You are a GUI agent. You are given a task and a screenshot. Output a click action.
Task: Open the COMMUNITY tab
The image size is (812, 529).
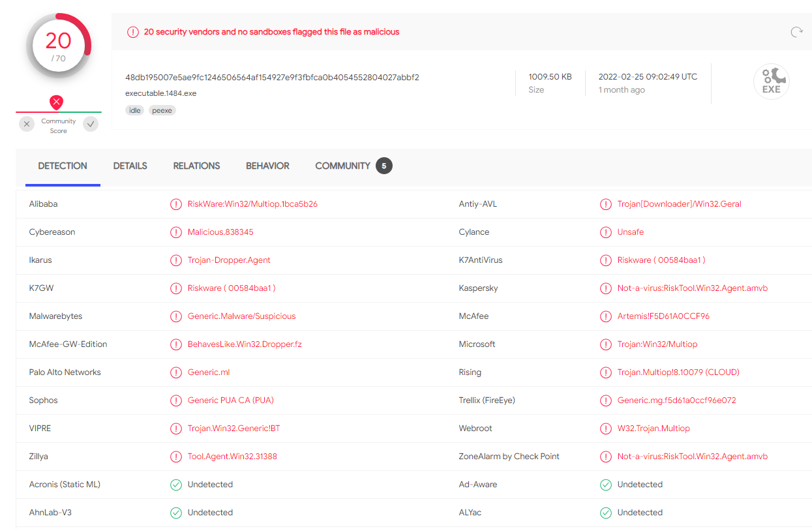(x=342, y=166)
